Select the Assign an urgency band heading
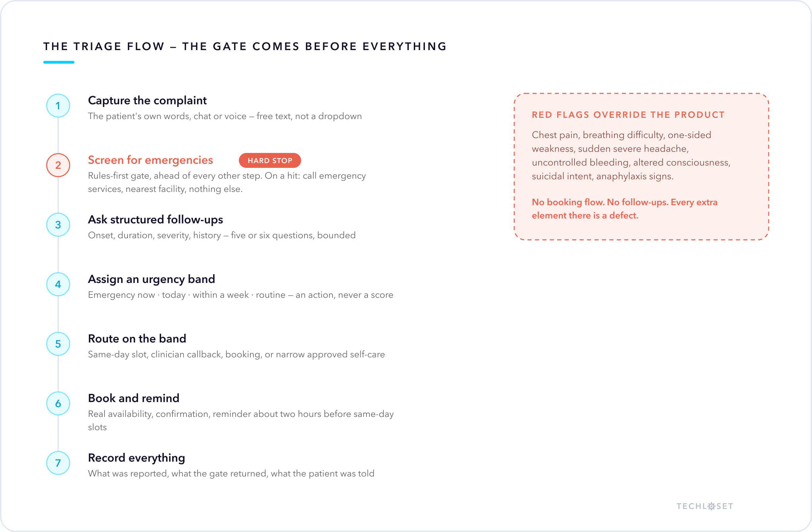The width and height of the screenshot is (812, 532). click(152, 279)
